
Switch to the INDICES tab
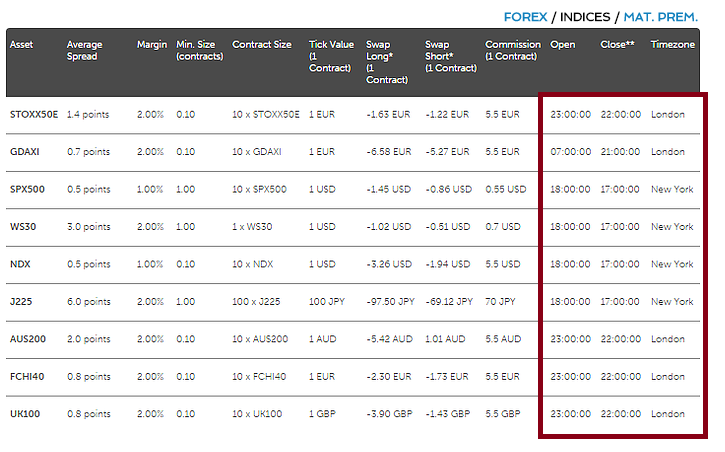pyautogui.click(x=586, y=17)
